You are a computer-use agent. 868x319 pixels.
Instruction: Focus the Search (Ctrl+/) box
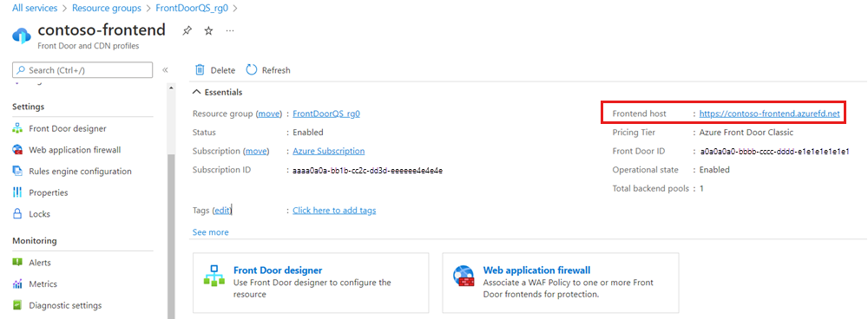tap(82, 70)
